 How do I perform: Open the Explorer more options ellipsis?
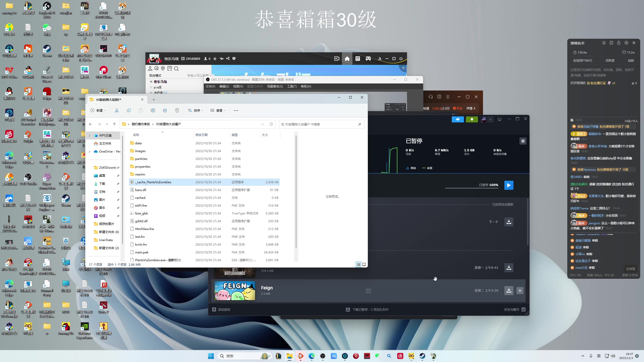(x=236, y=110)
